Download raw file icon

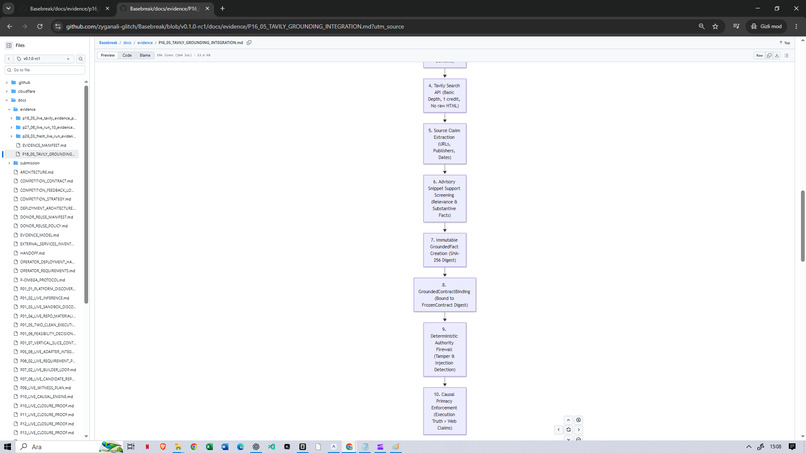tap(777, 55)
